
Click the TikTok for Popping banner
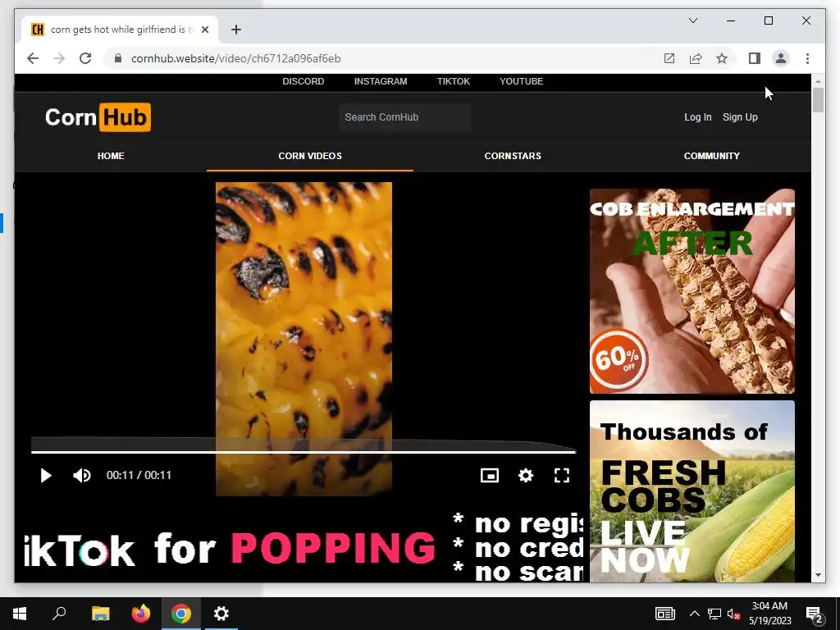(304, 546)
